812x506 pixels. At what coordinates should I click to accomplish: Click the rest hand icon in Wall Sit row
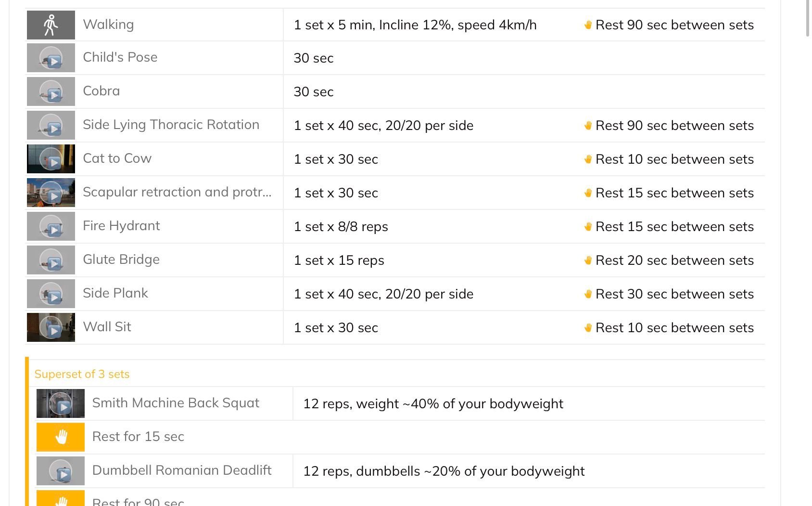[x=588, y=328]
